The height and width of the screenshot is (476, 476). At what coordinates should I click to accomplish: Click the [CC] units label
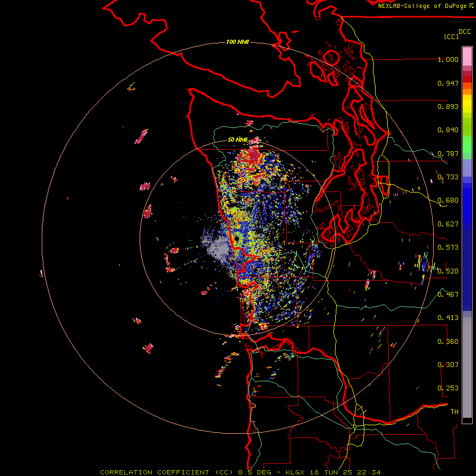(452, 36)
